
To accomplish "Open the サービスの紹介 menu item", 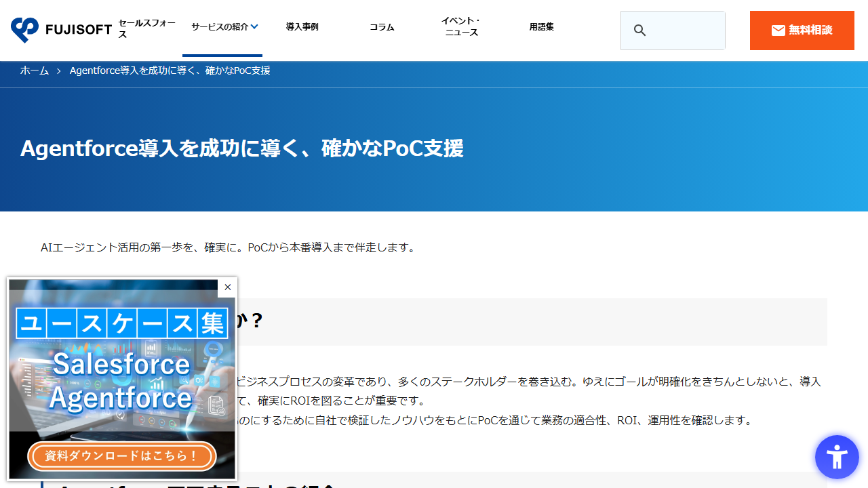I will (x=220, y=27).
